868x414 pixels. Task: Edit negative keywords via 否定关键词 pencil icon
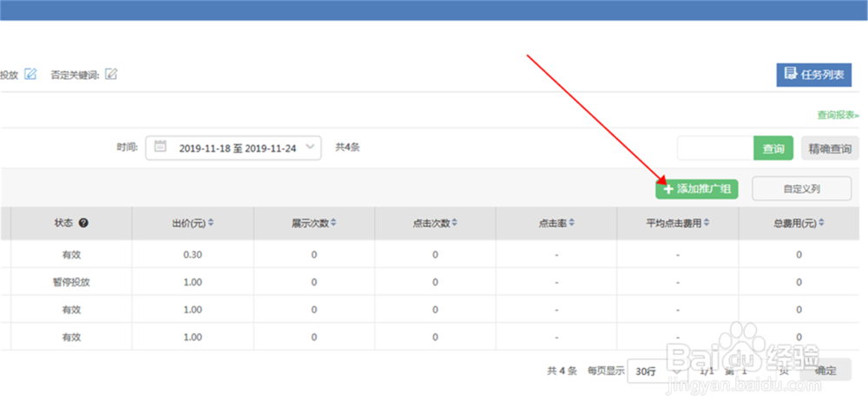click(x=111, y=74)
